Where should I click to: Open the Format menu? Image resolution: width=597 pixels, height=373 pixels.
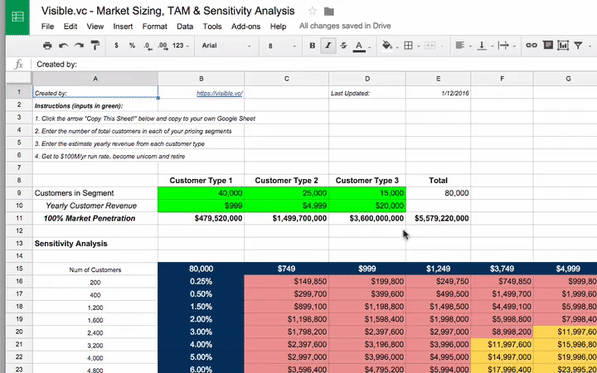click(x=155, y=26)
